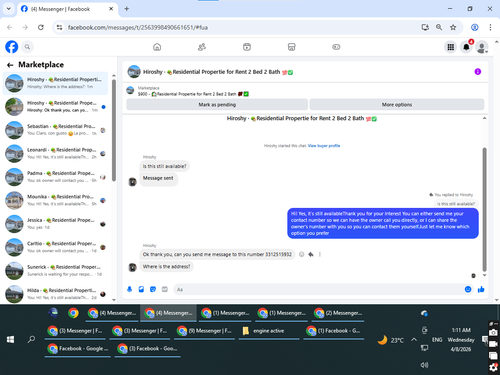Open the Chrome three-dot menu

tap(490, 27)
